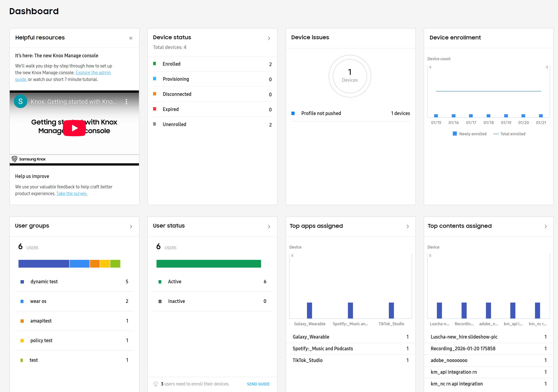Select Luscha-new_hire slideshow-pic row
Image resolution: width=558 pixels, height=392 pixels.
click(x=489, y=337)
